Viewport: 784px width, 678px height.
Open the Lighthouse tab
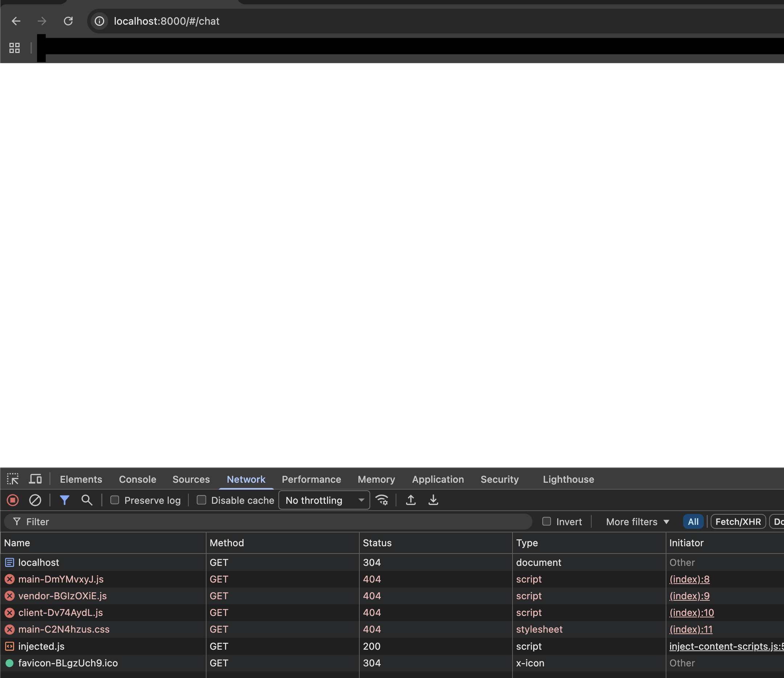[x=568, y=479]
